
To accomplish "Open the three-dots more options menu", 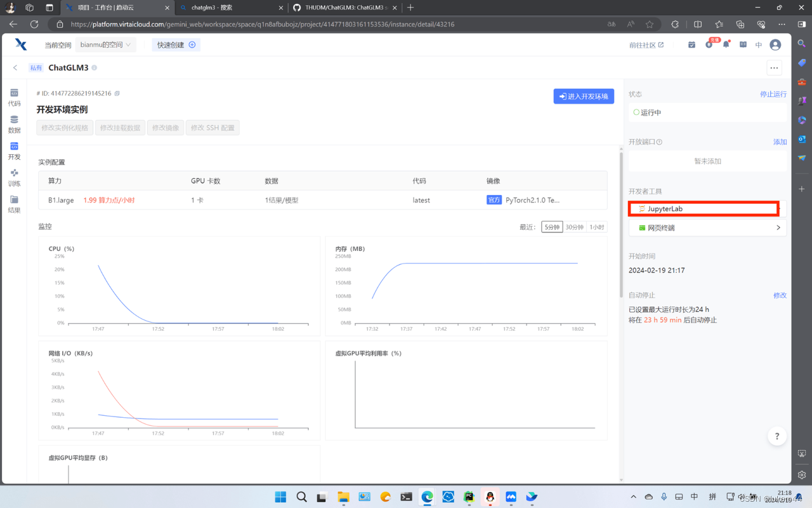I will pos(774,68).
